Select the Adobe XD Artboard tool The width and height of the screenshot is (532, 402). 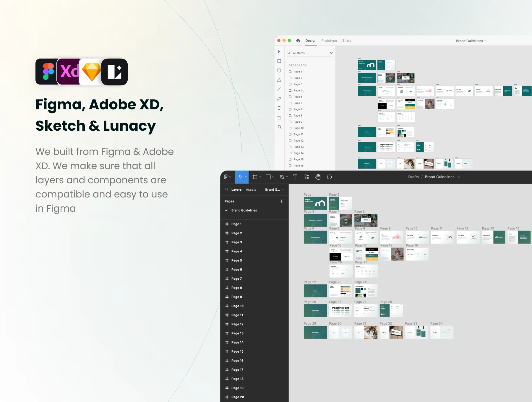(279, 118)
